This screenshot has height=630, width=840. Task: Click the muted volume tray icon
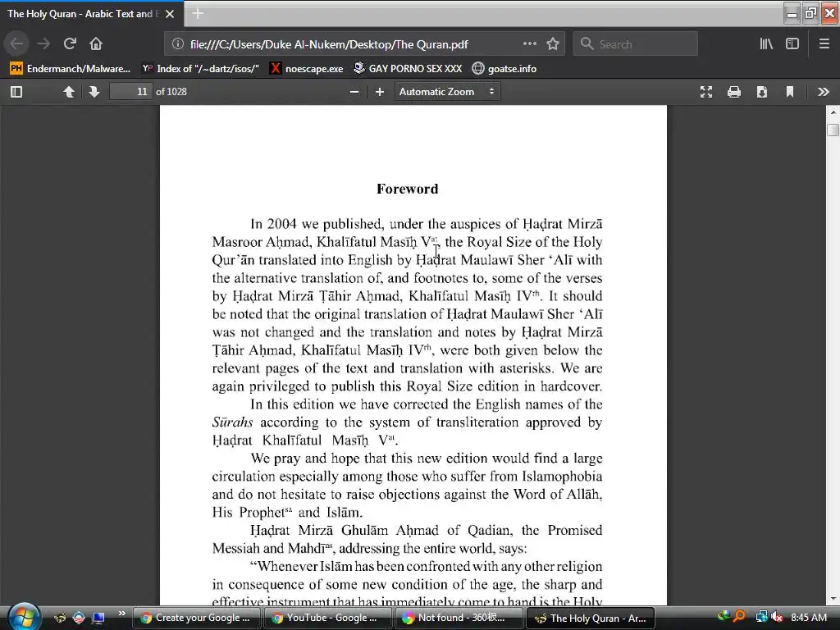click(x=777, y=617)
